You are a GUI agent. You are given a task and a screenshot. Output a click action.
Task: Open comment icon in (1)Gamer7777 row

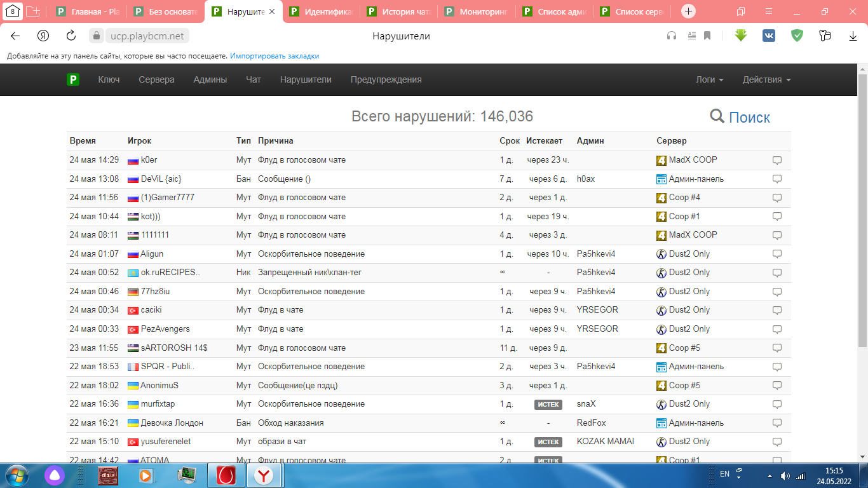point(776,198)
